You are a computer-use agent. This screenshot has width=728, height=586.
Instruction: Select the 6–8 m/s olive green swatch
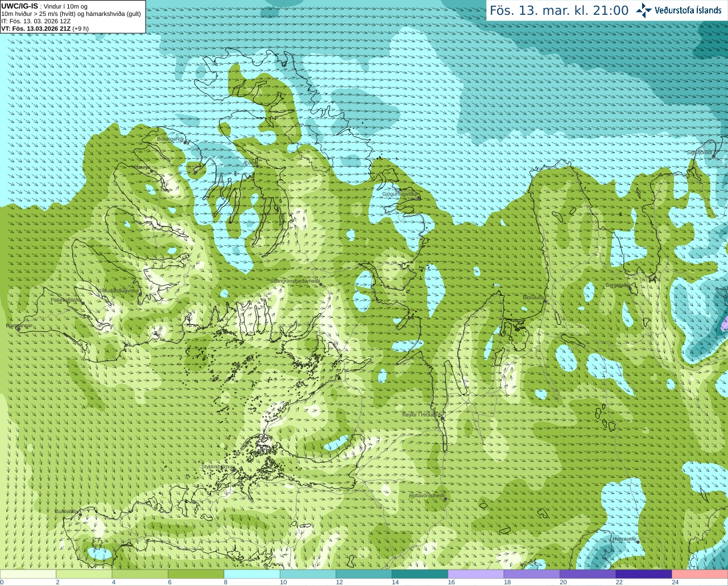pyautogui.click(x=196, y=574)
